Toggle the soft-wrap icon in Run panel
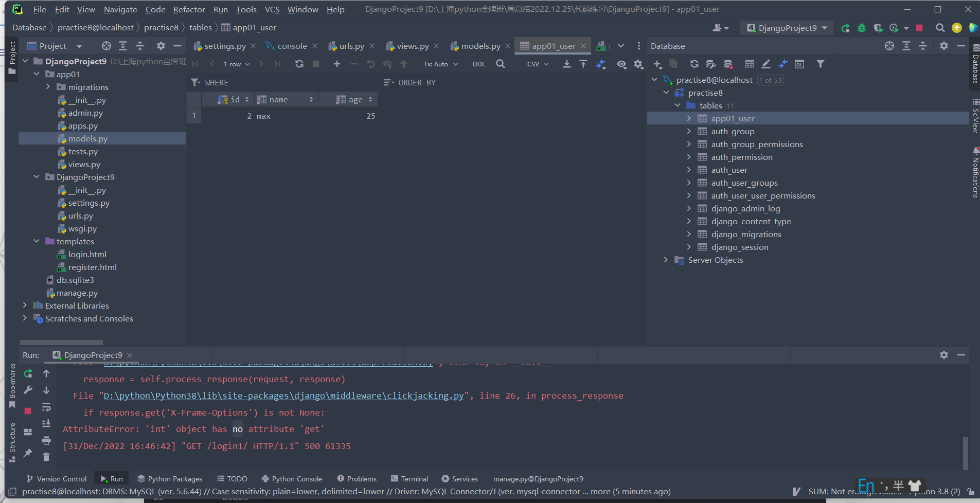 click(46, 407)
